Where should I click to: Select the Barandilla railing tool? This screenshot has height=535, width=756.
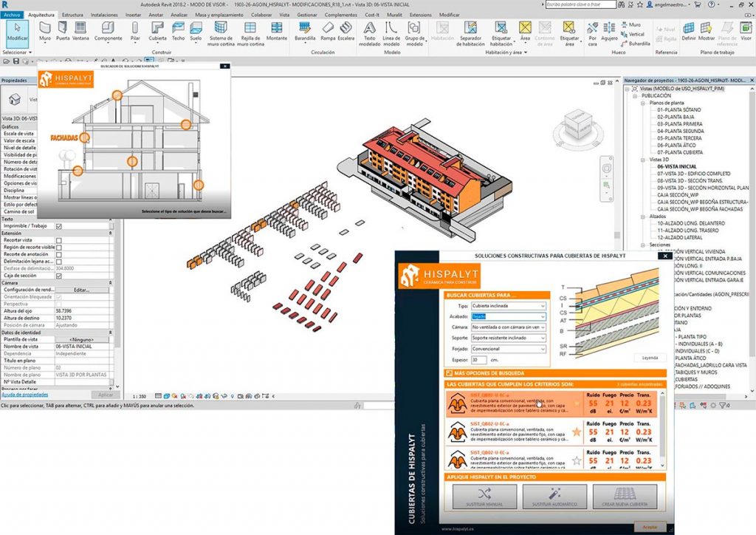305,31
